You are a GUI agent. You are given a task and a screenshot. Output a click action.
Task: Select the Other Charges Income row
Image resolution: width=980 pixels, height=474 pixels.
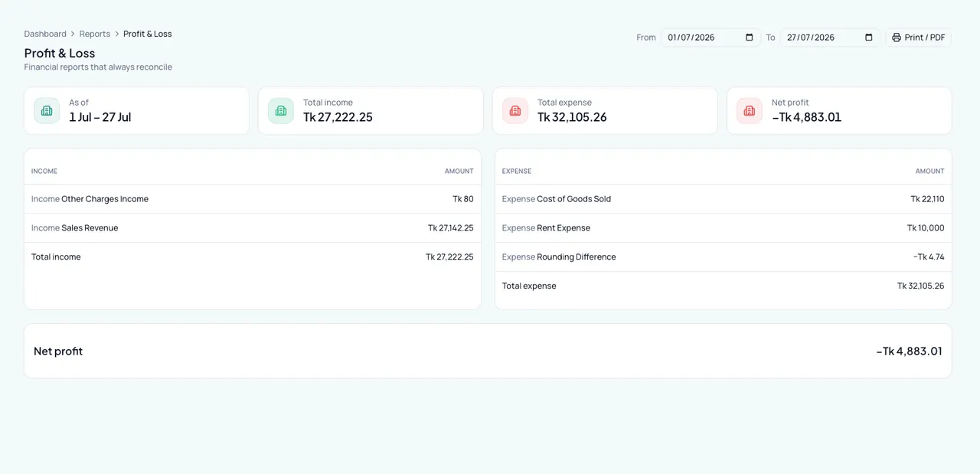pyautogui.click(x=253, y=199)
